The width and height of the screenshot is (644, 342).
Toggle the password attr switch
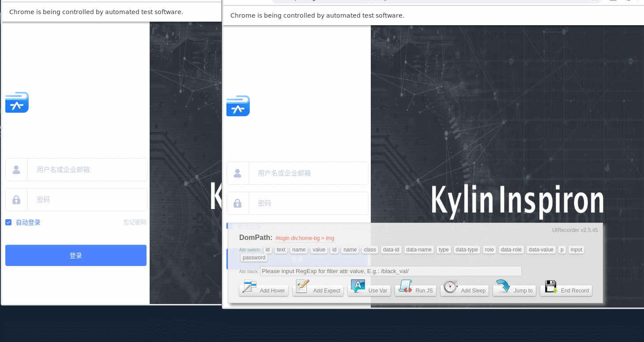click(x=254, y=258)
